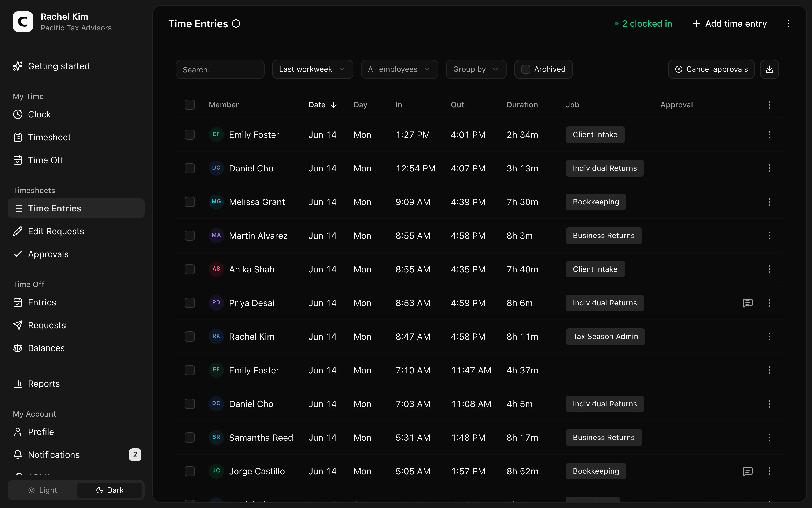Open Balances in sidebar
812x508 pixels.
[x=76, y=348]
